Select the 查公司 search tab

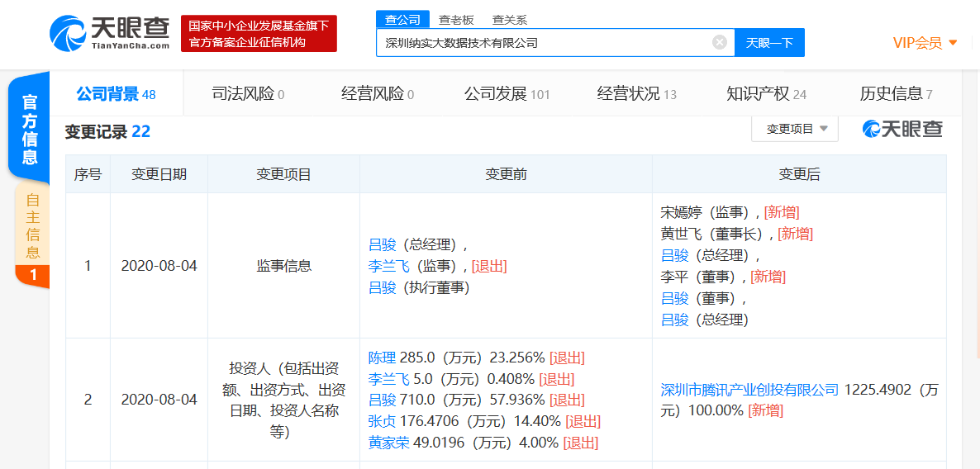402,20
